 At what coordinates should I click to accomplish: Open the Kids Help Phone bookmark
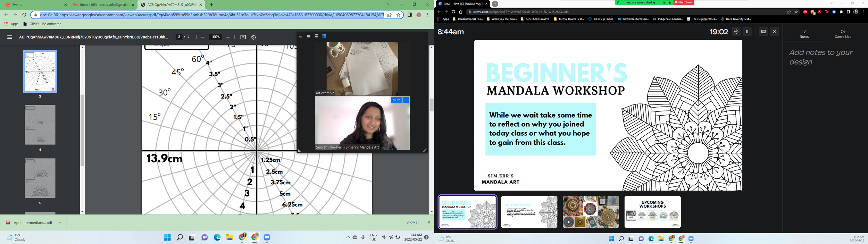pyautogui.click(x=601, y=19)
